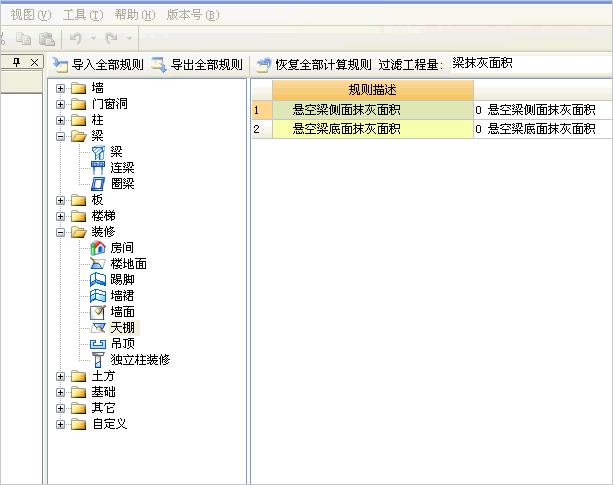Image resolution: width=613 pixels, height=485 pixels.
Task: Select the 墙面 wall surface icon
Action: pos(98,312)
